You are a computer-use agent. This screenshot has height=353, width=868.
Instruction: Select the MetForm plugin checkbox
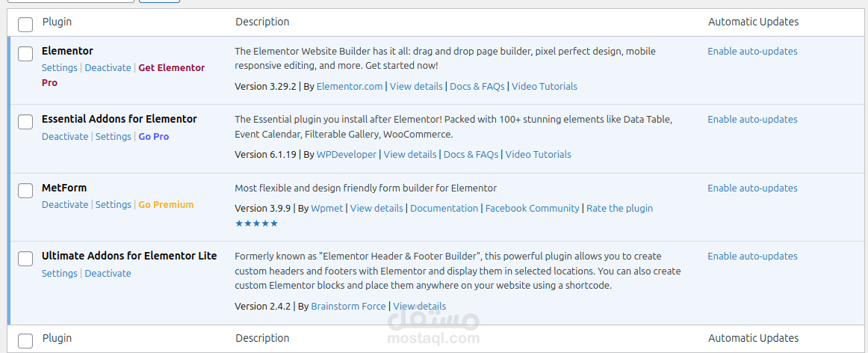[25, 191]
